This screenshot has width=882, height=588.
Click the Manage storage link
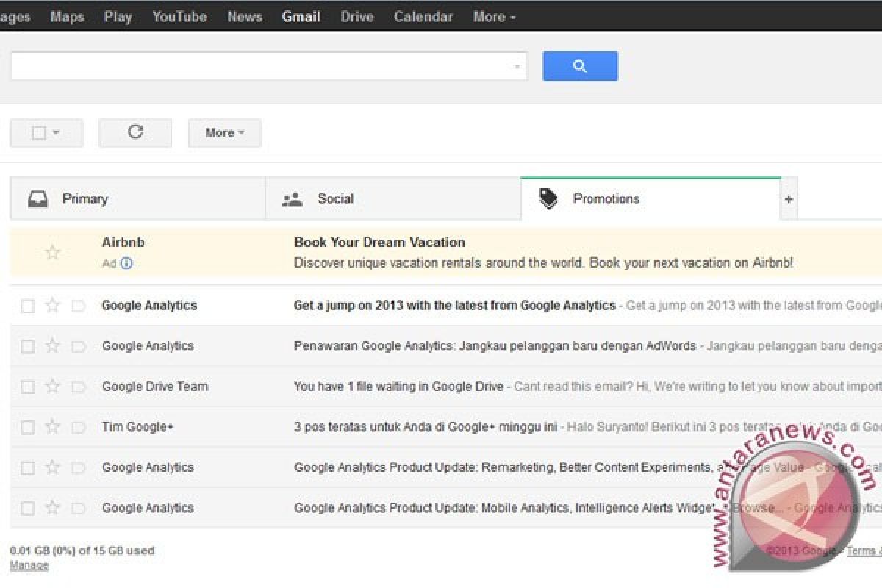[x=29, y=565]
